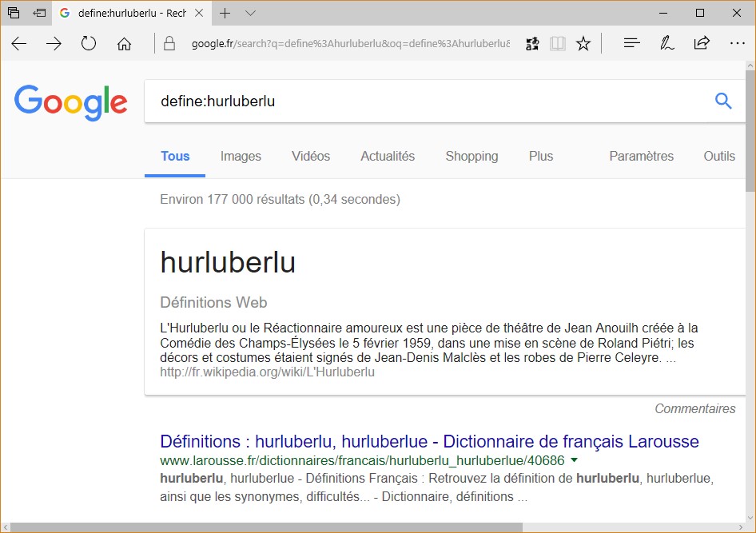Screen dimensions: 756x533
Task: Click the Commentaires feedback link
Action: (695, 408)
